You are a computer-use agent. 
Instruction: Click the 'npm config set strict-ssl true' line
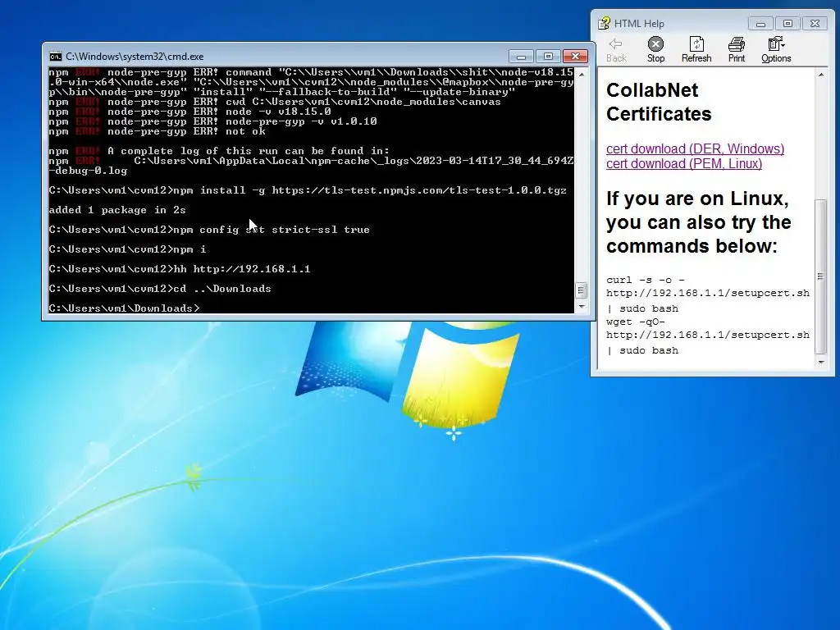(x=209, y=230)
